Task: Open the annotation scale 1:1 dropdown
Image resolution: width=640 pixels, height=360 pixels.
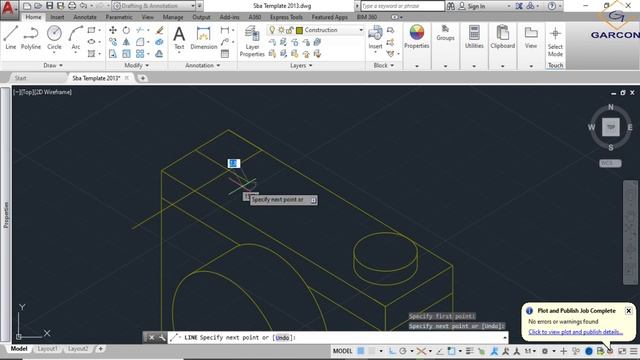Action: 530,351
